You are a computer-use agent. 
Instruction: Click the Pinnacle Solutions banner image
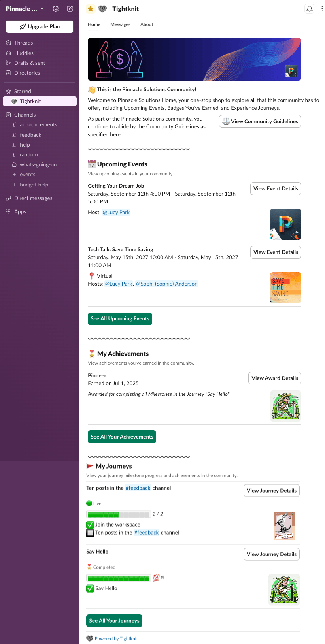pos(195,59)
